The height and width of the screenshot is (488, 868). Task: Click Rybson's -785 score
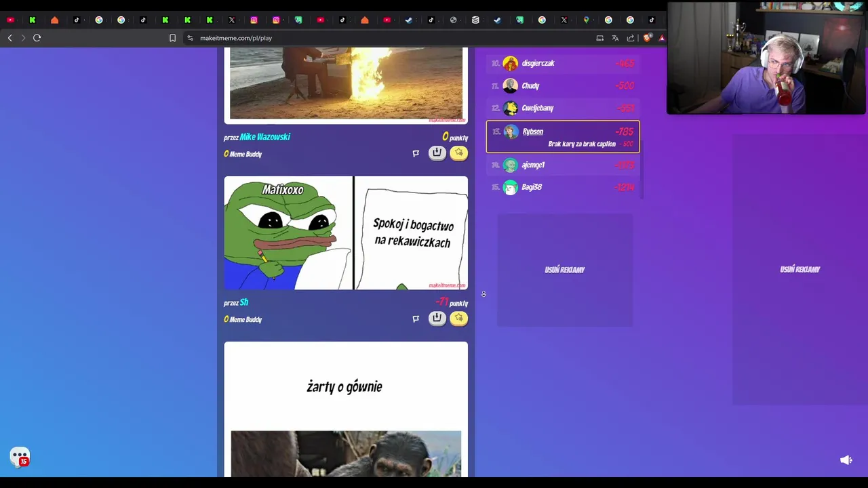tap(624, 131)
